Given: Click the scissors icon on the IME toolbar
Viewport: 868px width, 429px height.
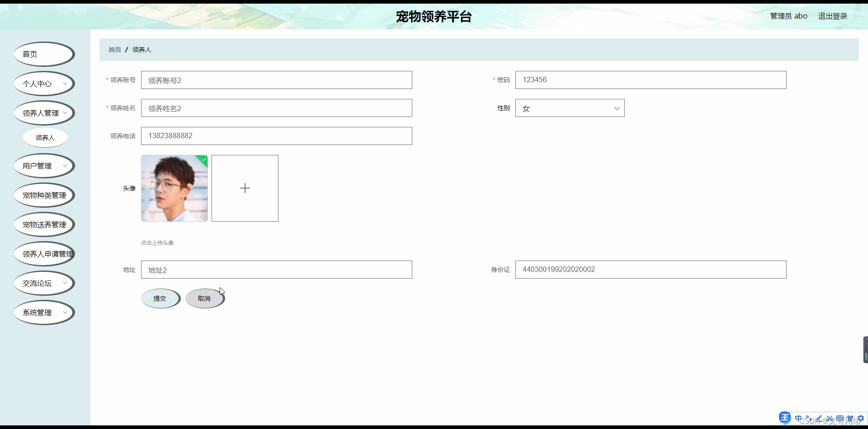Looking at the screenshot, I should (x=830, y=418).
